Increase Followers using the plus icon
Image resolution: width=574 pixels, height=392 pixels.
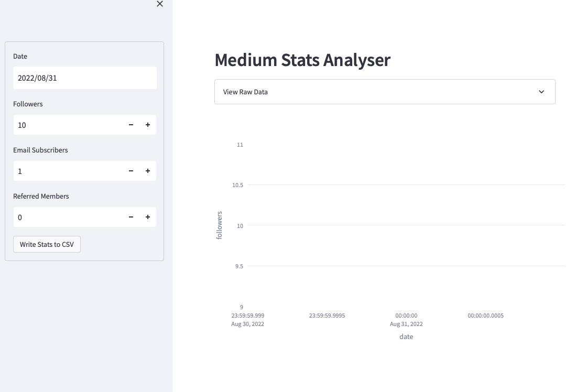pos(148,125)
